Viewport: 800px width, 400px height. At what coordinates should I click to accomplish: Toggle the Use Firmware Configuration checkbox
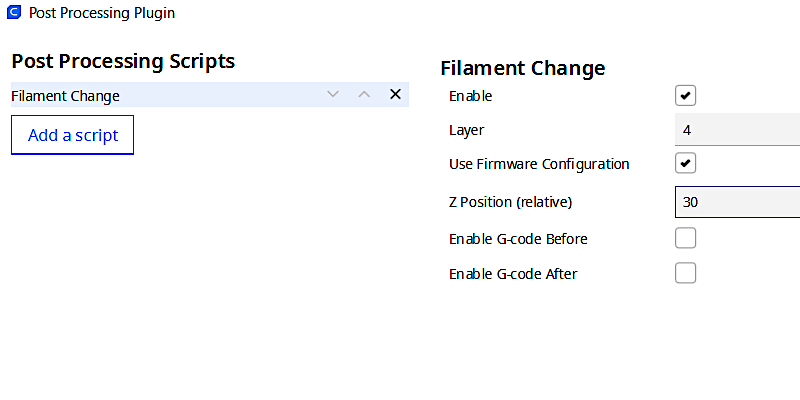[685, 163]
